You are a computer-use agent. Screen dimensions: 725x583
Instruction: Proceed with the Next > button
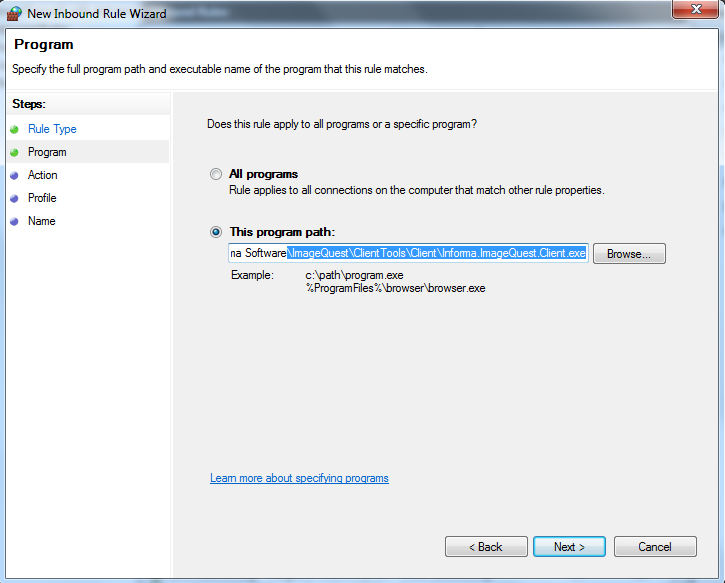pyautogui.click(x=569, y=547)
